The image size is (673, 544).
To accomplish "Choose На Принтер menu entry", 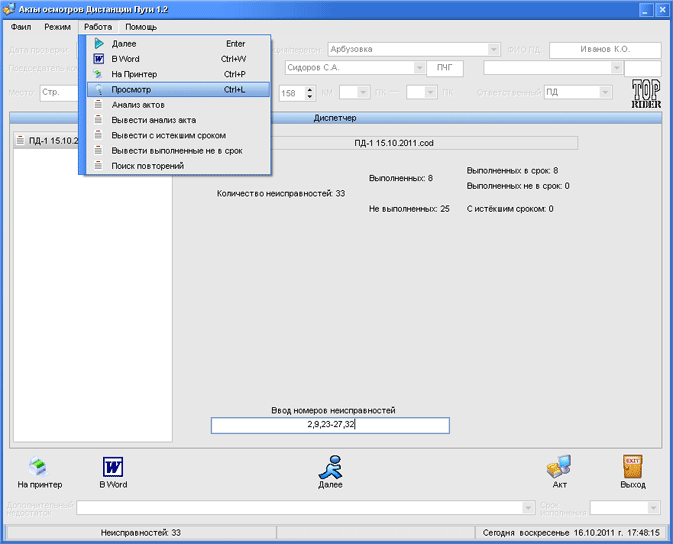I will click(179, 74).
